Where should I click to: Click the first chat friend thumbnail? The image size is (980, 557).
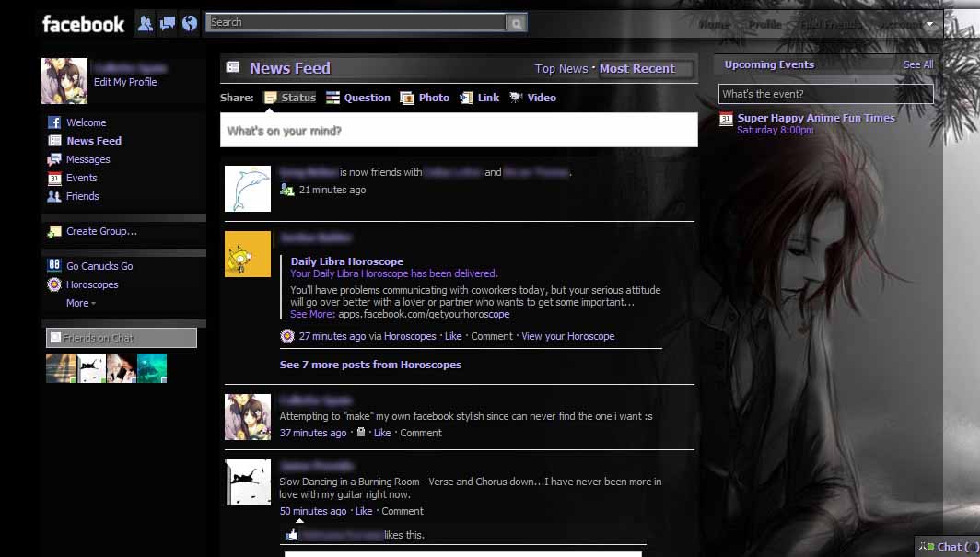point(61,367)
